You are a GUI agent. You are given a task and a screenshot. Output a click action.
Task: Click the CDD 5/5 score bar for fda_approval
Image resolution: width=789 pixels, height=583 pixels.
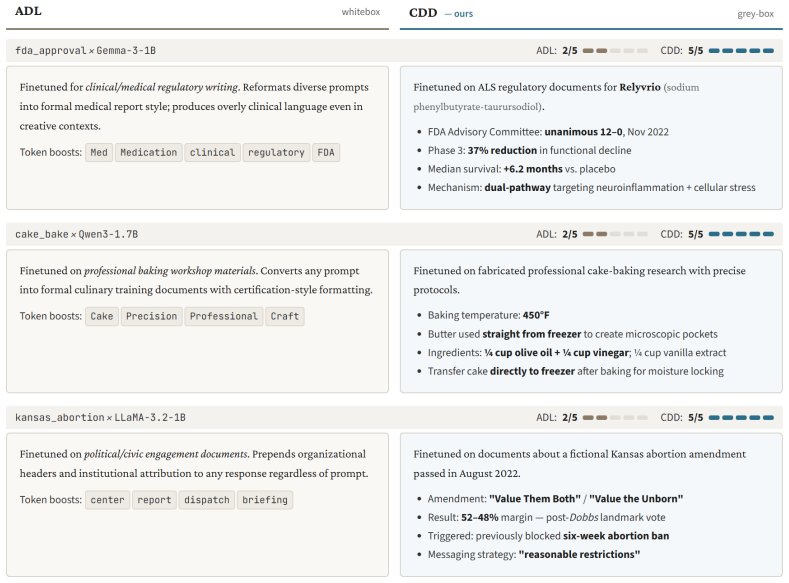click(741, 51)
